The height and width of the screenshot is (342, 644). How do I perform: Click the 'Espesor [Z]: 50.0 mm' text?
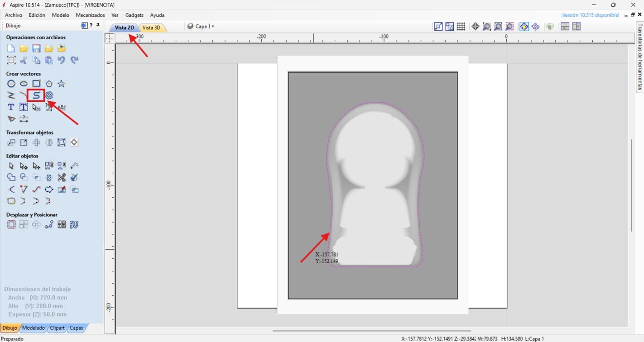tap(37, 314)
